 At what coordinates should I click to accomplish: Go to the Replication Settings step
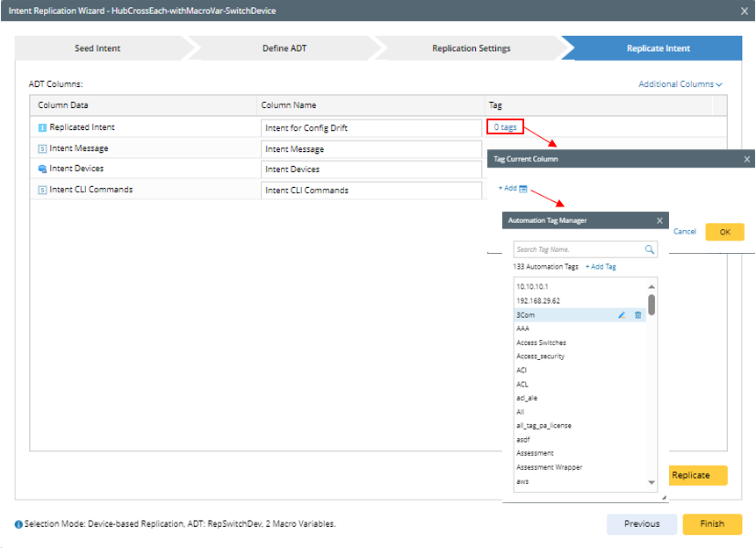click(471, 48)
